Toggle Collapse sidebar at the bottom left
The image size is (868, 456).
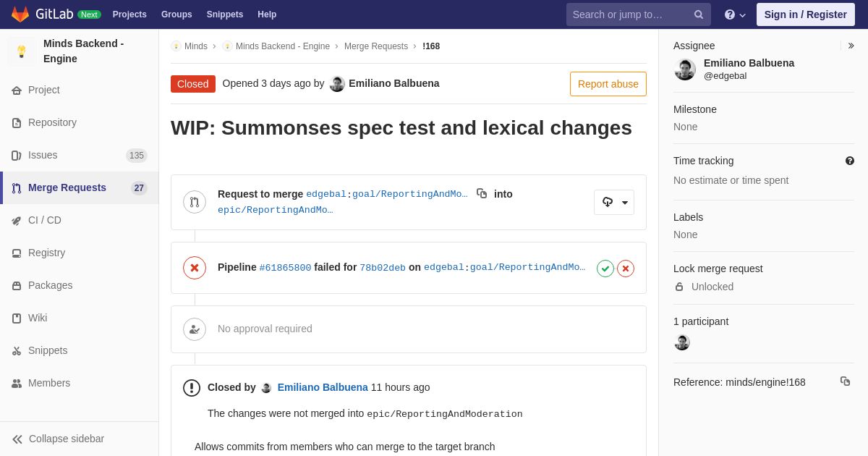click(58, 439)
